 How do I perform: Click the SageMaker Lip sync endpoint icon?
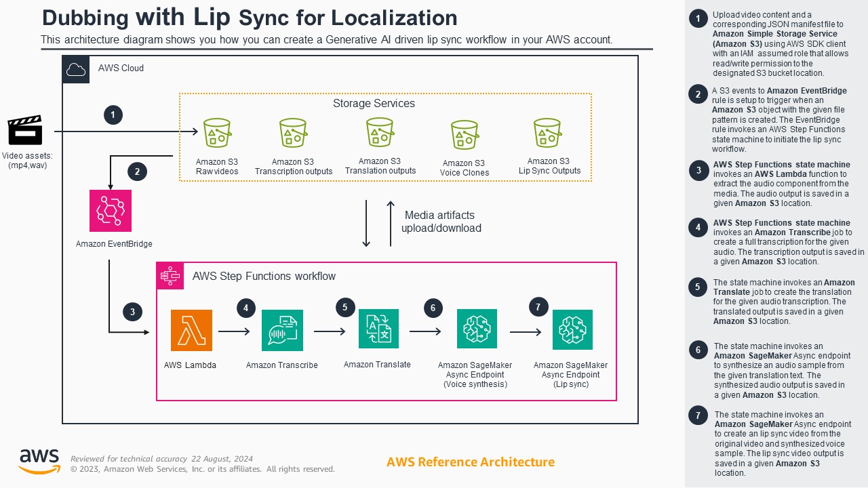[572, 330]
